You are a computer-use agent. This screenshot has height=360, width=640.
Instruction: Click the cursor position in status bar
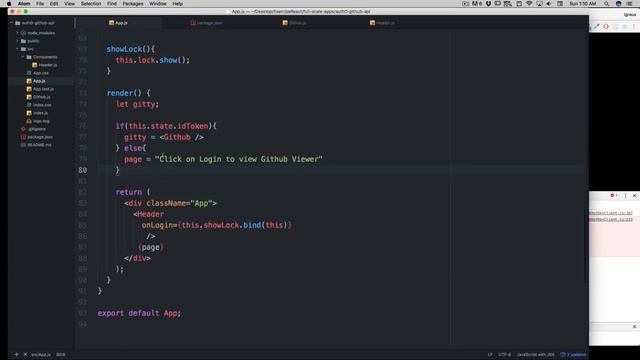[61, 354]
